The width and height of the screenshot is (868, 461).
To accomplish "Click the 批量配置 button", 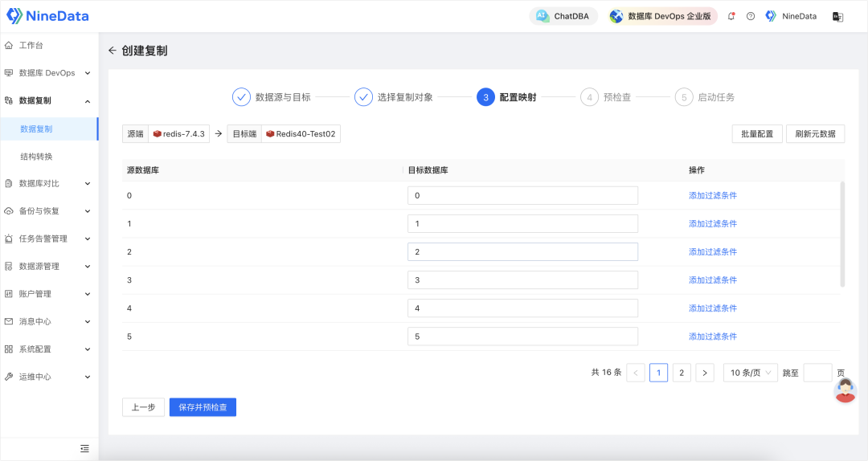I will pos(757,134).
